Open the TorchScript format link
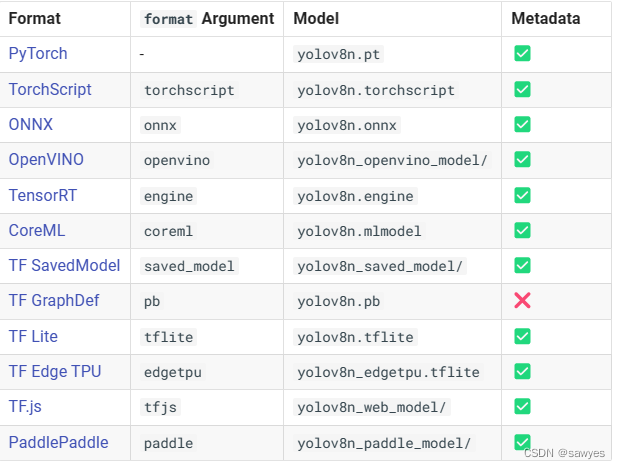This screenshot has width=620, height=469. 50,89
